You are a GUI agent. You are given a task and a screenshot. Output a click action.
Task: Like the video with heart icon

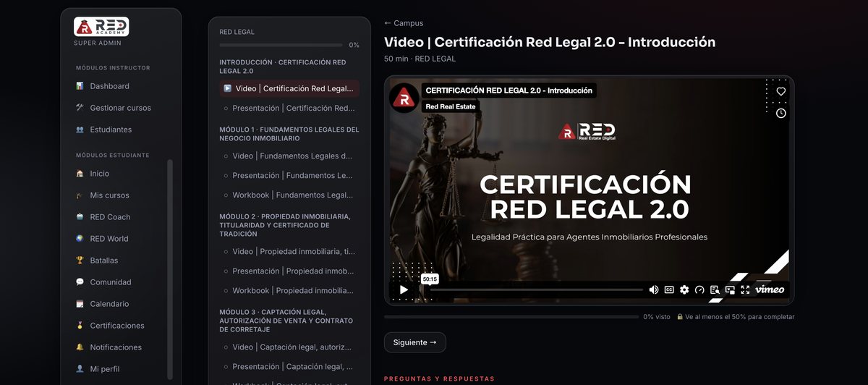coord(781,92)
